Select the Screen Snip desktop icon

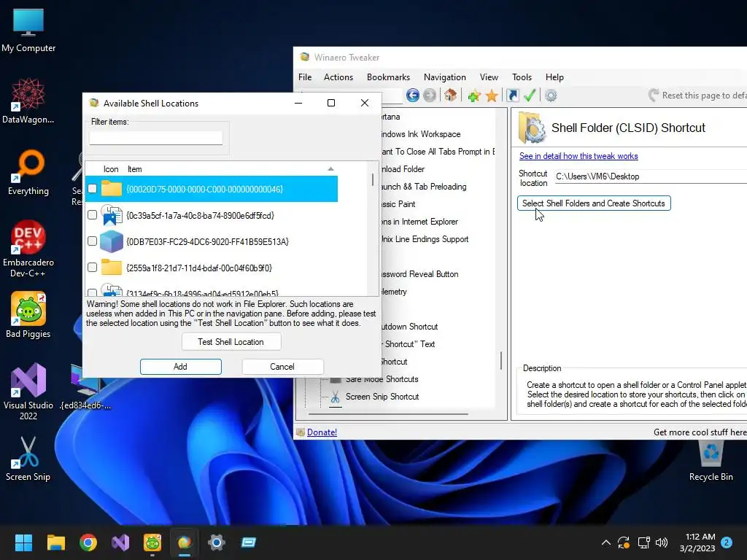point(28,458)
